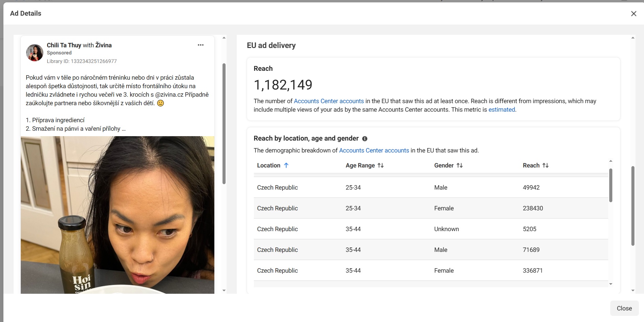Select the Czech Republic 35-44 Female row
This screenshot has width=644, height=322.
point(431,271)
